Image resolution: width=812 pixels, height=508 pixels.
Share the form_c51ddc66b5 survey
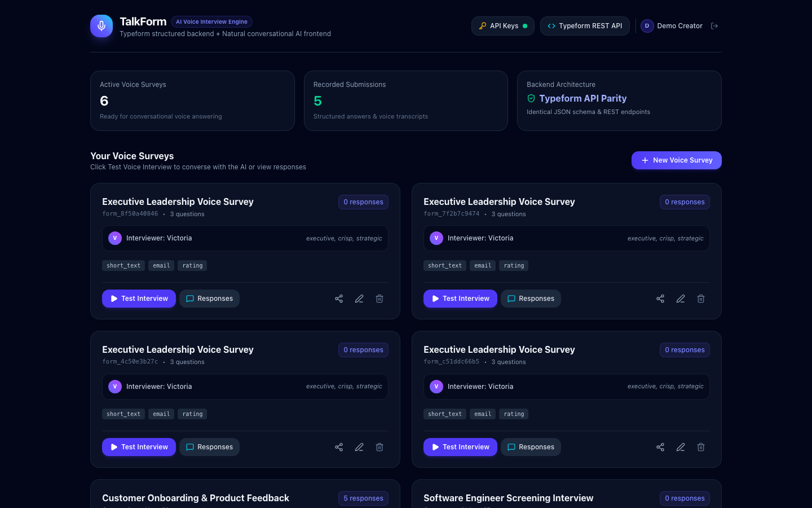click(x=660, y=447)
